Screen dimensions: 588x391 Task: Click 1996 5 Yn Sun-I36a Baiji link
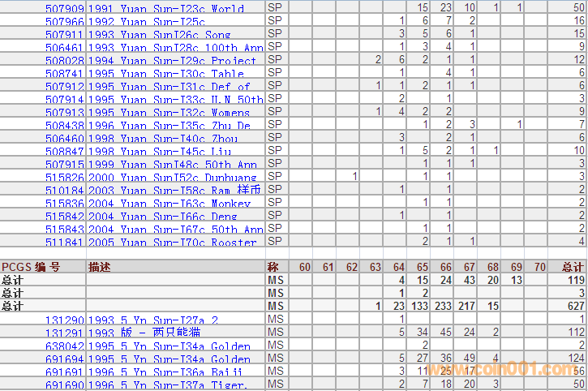click(x=168, y=372)
